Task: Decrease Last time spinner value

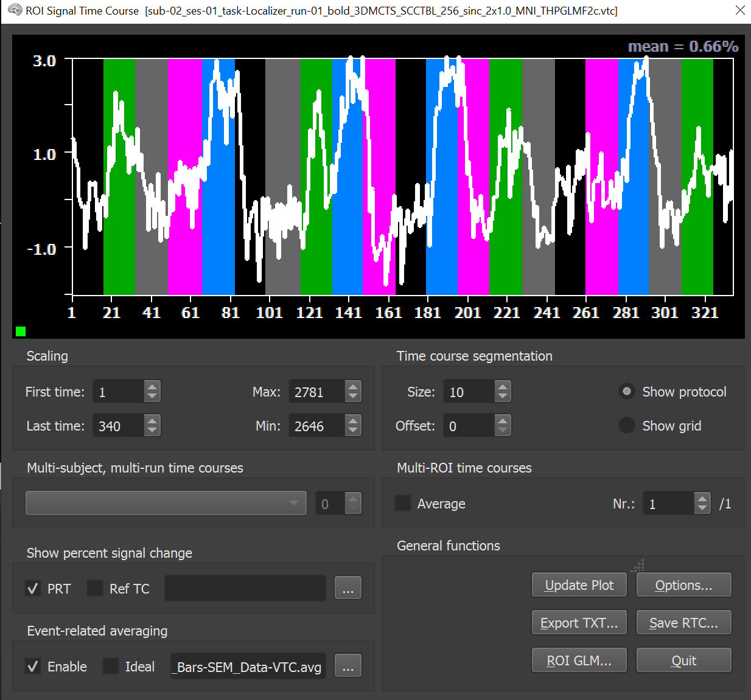Action: point(152,431)
